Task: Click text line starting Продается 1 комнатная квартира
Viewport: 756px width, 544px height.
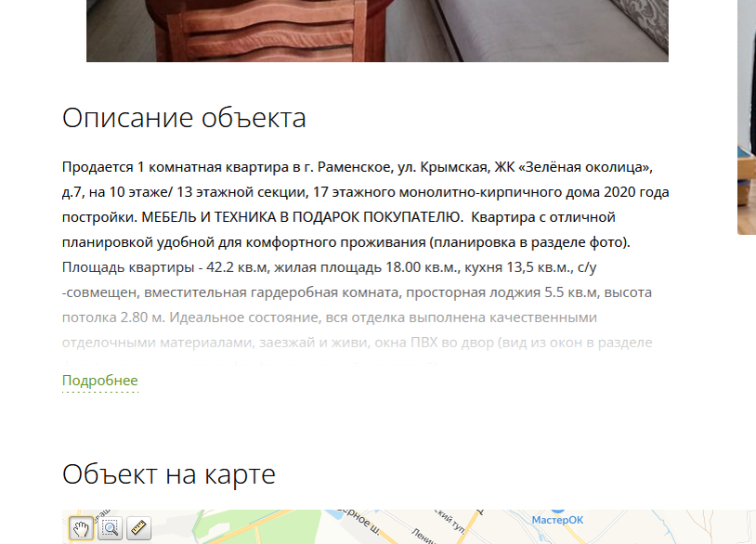Action: 358,167
